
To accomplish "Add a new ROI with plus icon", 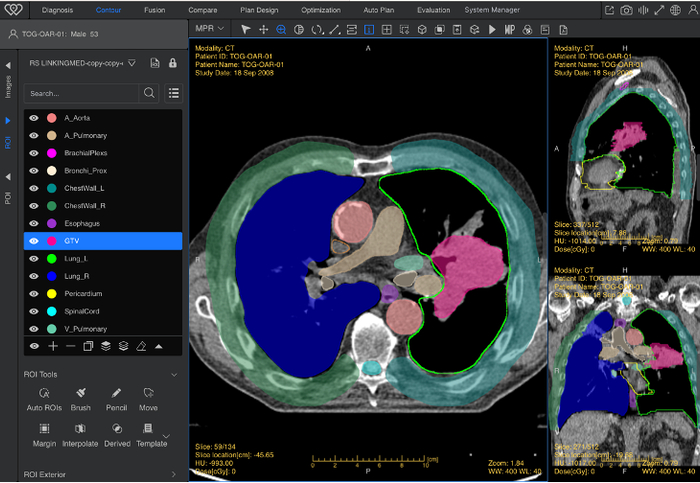I will click(x=52, y=345).
